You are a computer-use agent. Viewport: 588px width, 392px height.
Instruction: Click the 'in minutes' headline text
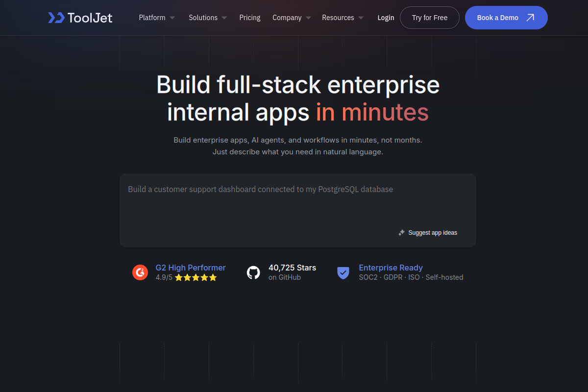pyautogui.click(x=372, y=112)
